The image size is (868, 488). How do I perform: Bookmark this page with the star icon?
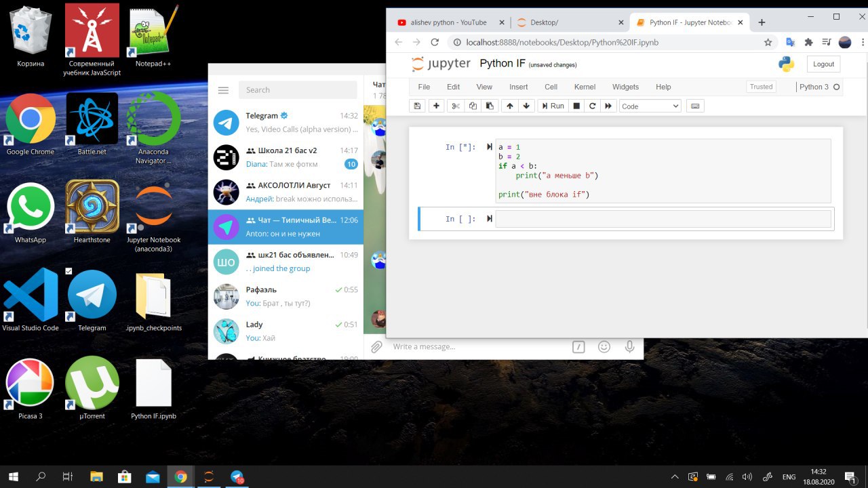click(768, 42)
